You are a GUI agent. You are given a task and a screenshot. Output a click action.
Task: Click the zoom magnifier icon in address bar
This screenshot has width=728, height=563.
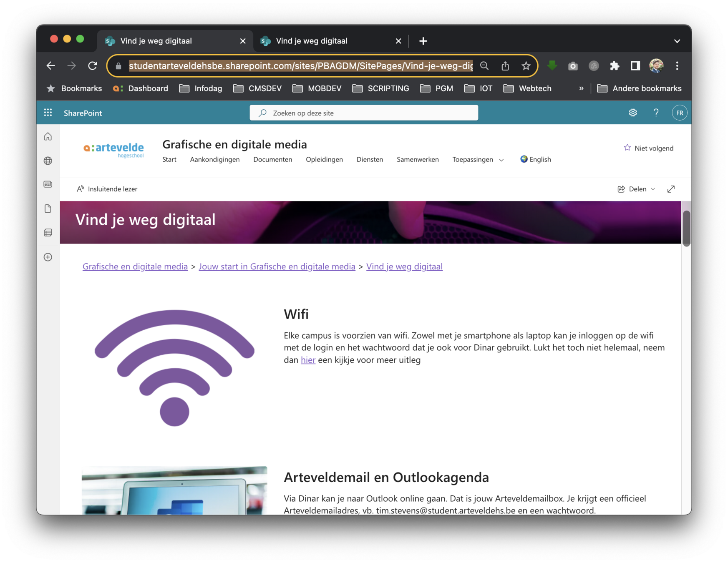click(484, 65)
